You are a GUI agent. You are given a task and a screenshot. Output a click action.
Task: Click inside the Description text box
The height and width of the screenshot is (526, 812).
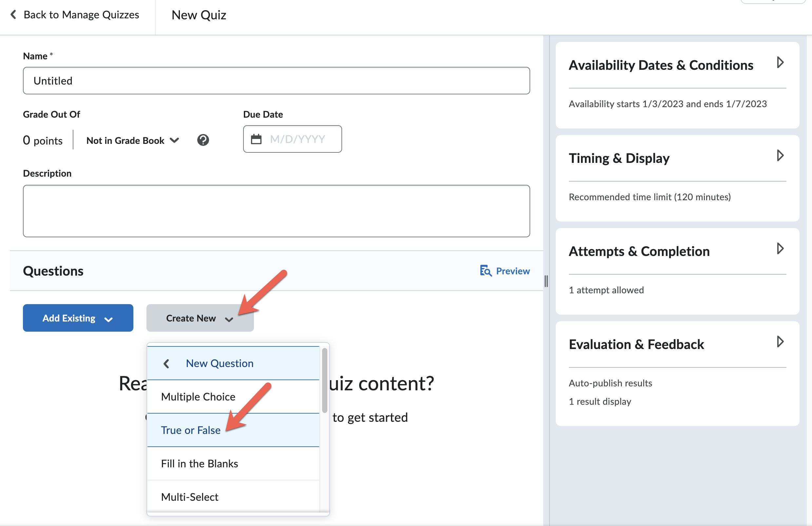coord(276,211)
